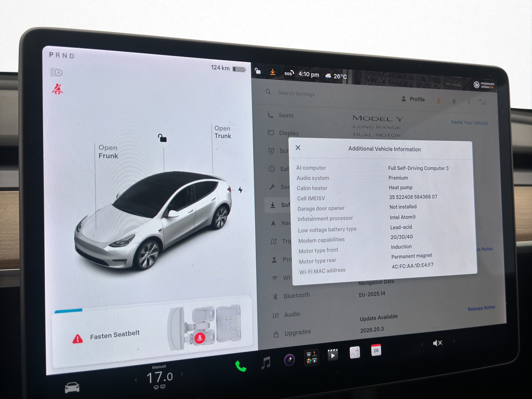Tap the lock icon in the top status bar
The width and height of the screenshot is (532, 399).
click(x=257, y=71)
